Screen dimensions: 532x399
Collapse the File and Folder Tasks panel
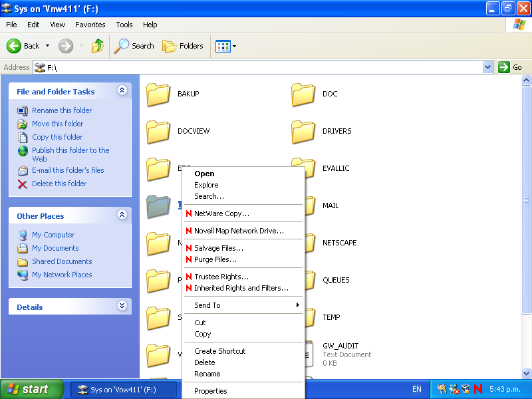[x=122, y=90]
